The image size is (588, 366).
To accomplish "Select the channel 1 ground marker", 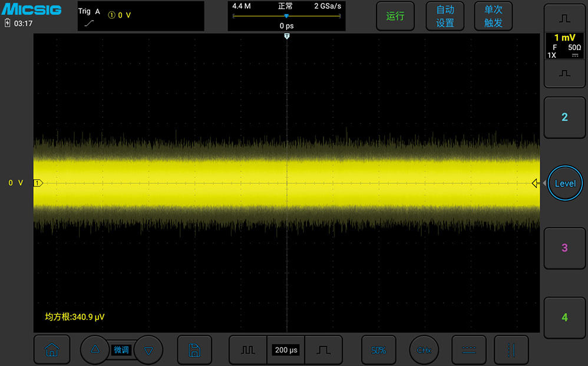I will tap(38, 183).
